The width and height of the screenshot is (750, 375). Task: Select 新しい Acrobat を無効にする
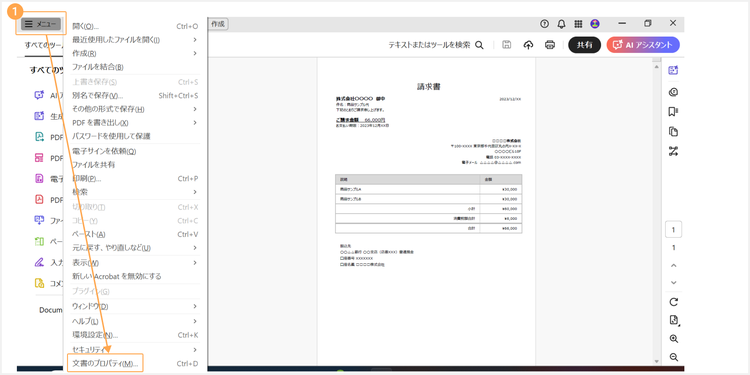click(x=135, y=276)
